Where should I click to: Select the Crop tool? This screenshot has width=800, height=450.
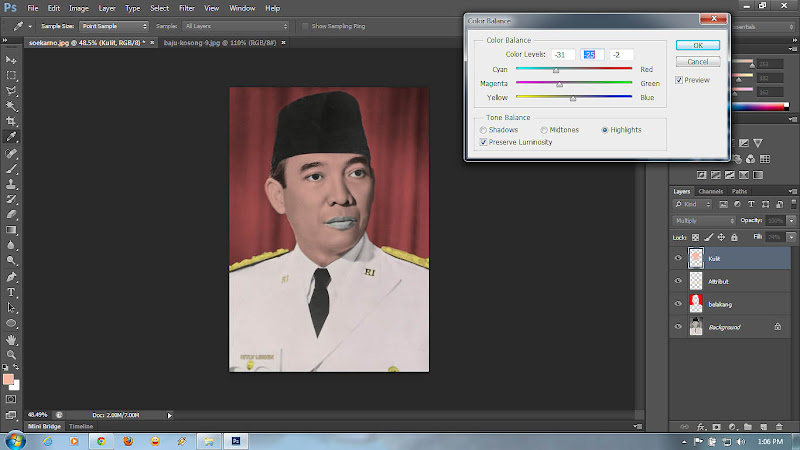pos(11,121)
